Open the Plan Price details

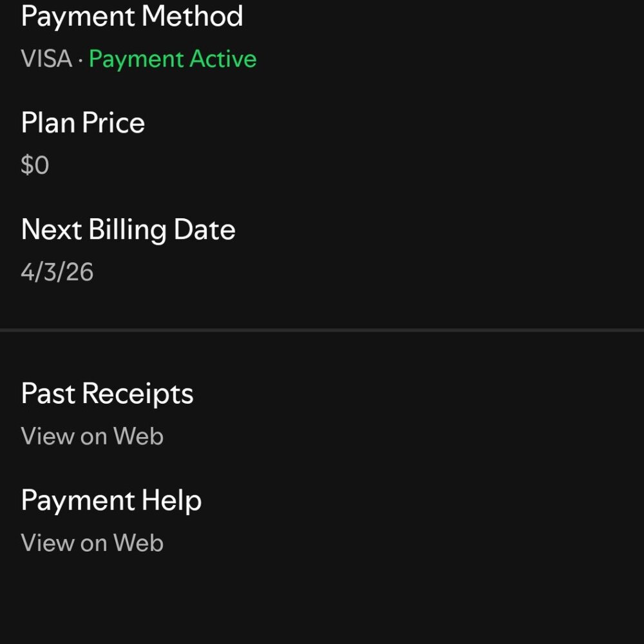[82, 122]
